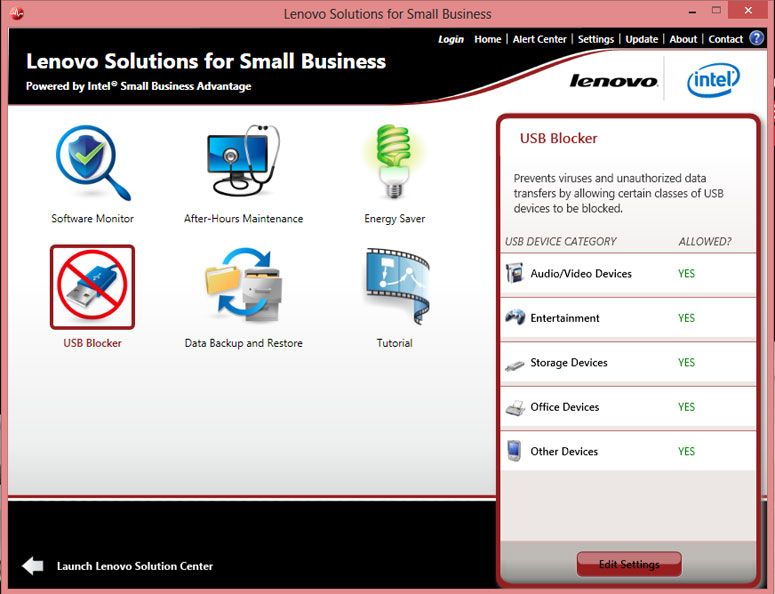Click the USB Blocker panel heading
775x594 pixels.
coord(559,138)
